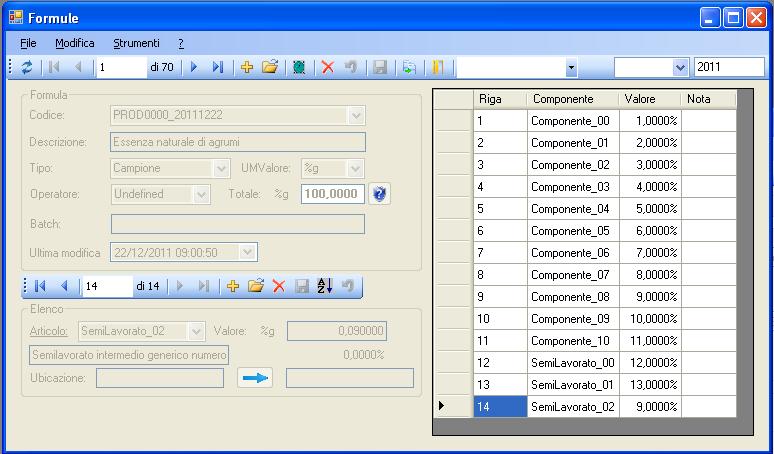Click the Descrizione field Essenza naturale di agrumi
The width and height of the screenshot is (774, 454).
(x=238, y=142)
